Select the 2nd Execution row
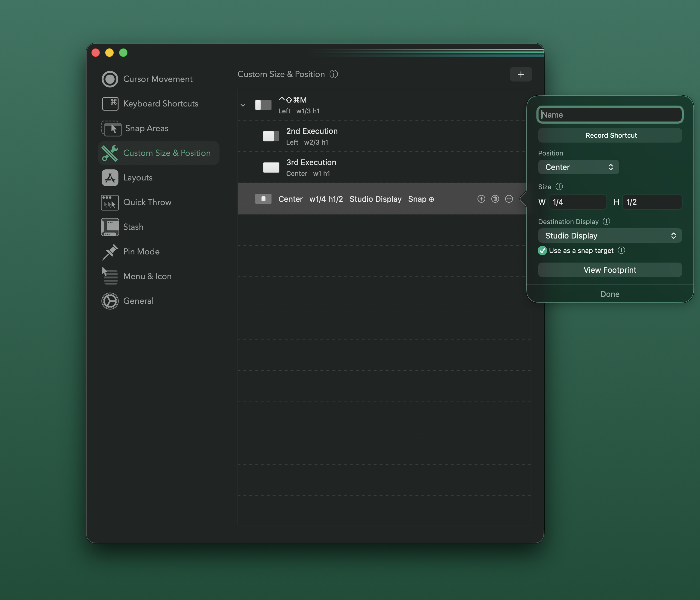Image resolution: width=700 pixels, height=600 pixels. click(x=385, y=136)
